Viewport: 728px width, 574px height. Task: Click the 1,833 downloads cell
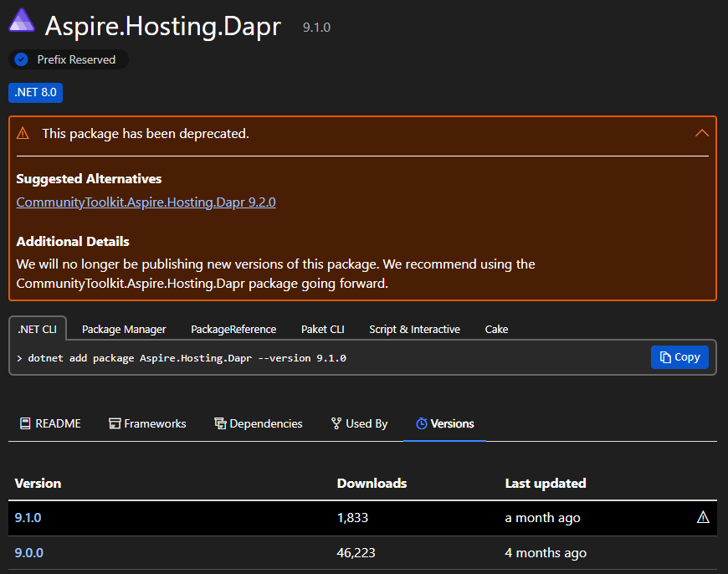pyautogui.click(x=352, y=518)
